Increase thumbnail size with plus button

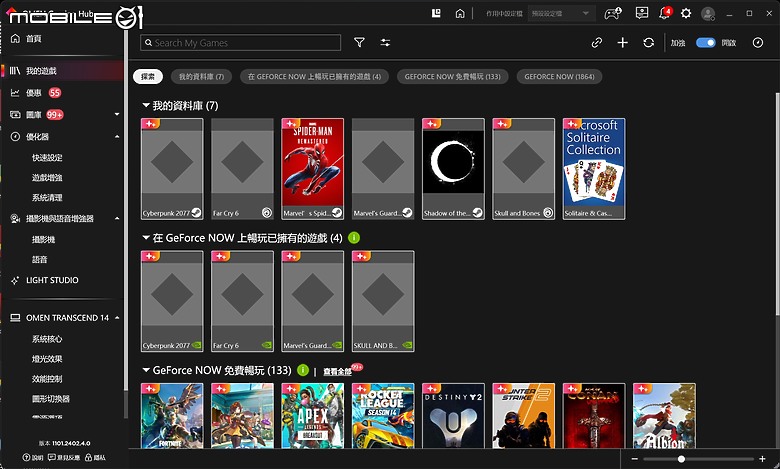coord(762,459)
